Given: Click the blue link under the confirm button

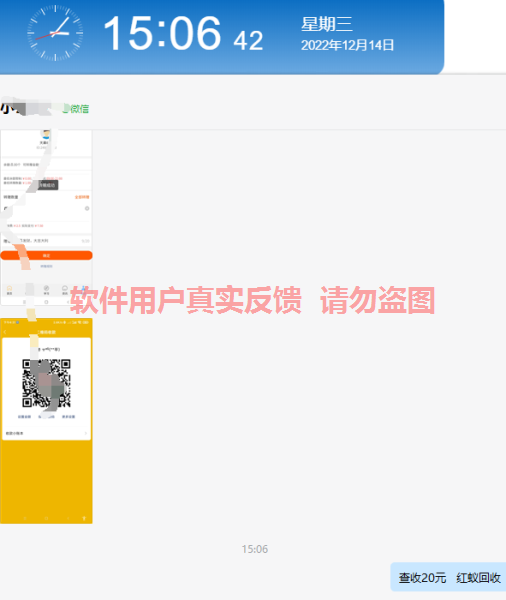Looking at the screenshot, I should (46, 266).
